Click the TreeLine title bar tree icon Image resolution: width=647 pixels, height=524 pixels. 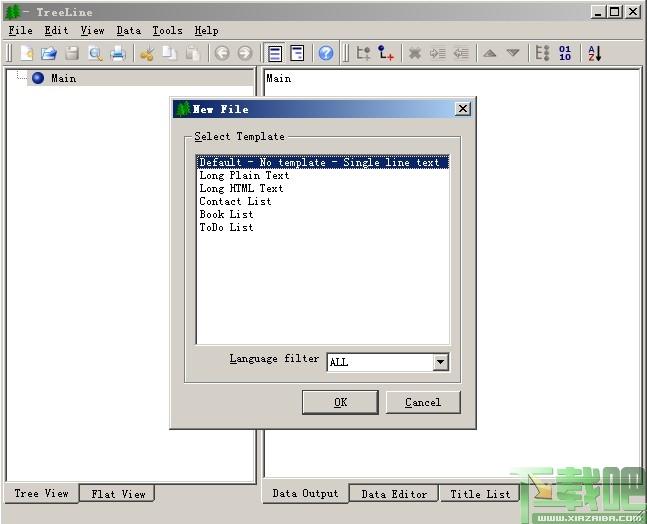tap(12, 12)
